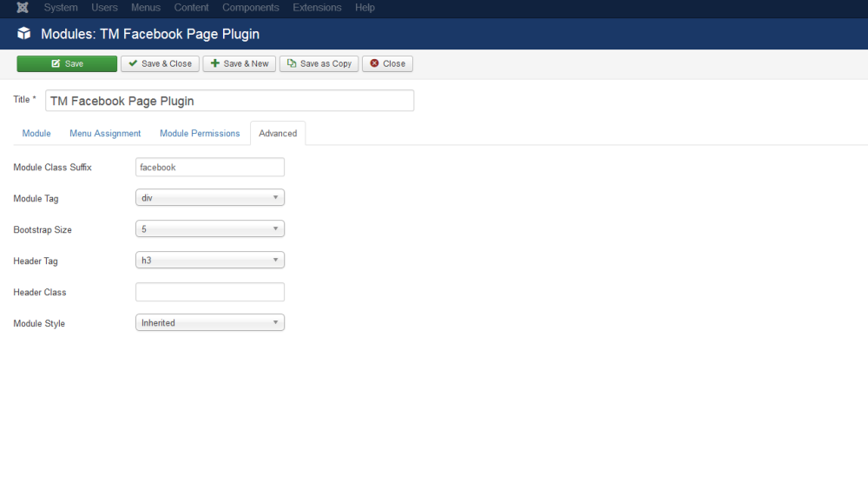This screenshot has width=868, height=489.
Task: Click the empty Header Class field
Action: coord(210,292)
